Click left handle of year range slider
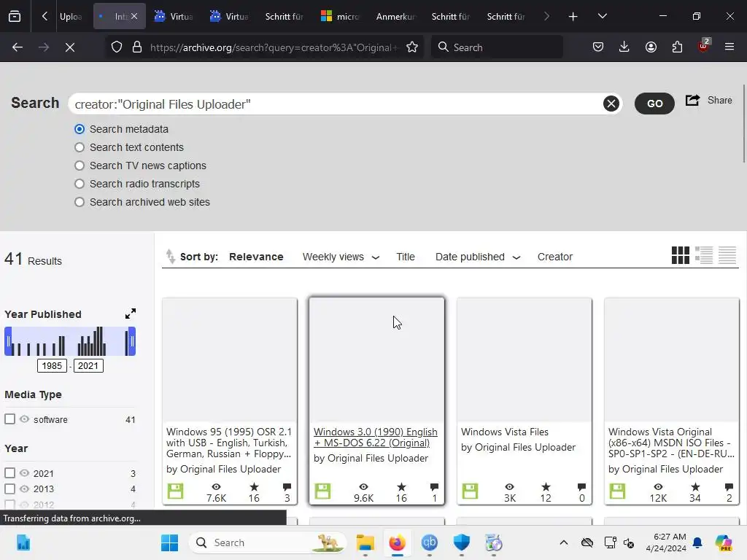The image size is (747, 560). (x=8, y=341)
